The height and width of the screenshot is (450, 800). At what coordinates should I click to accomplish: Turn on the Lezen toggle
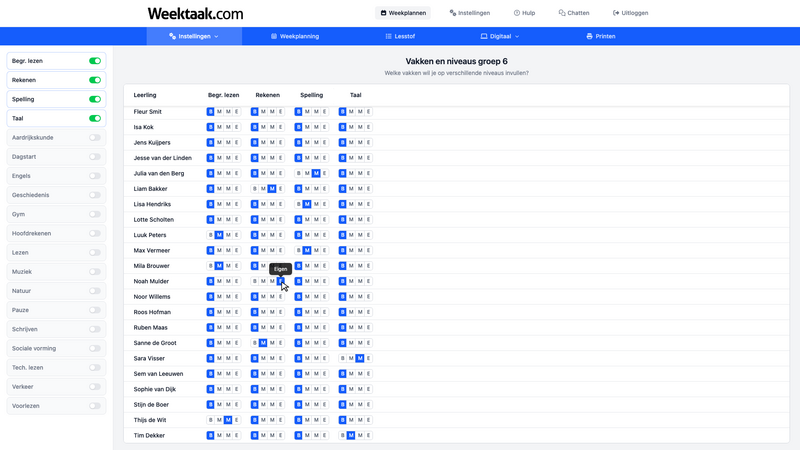click(x=95, y=253)
